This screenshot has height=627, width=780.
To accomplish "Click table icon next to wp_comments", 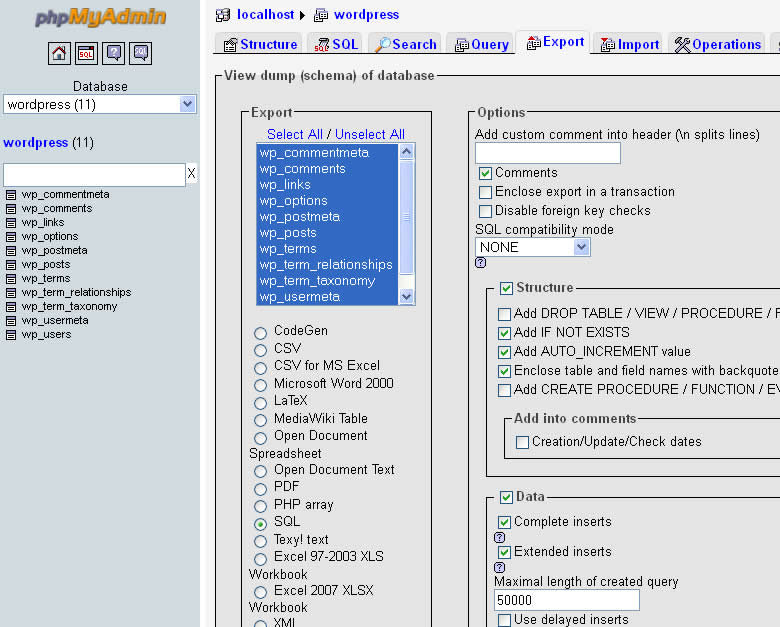I will tap(11, 209).
